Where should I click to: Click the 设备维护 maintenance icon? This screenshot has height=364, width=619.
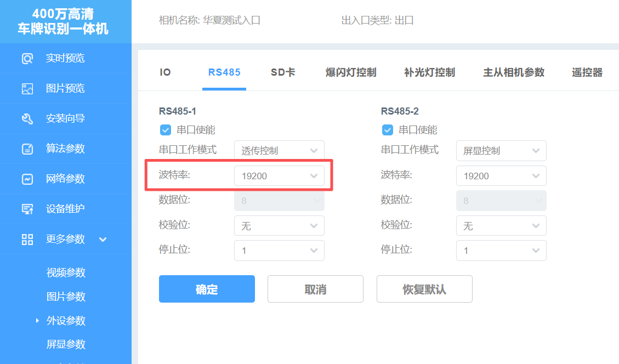(27, 209)
